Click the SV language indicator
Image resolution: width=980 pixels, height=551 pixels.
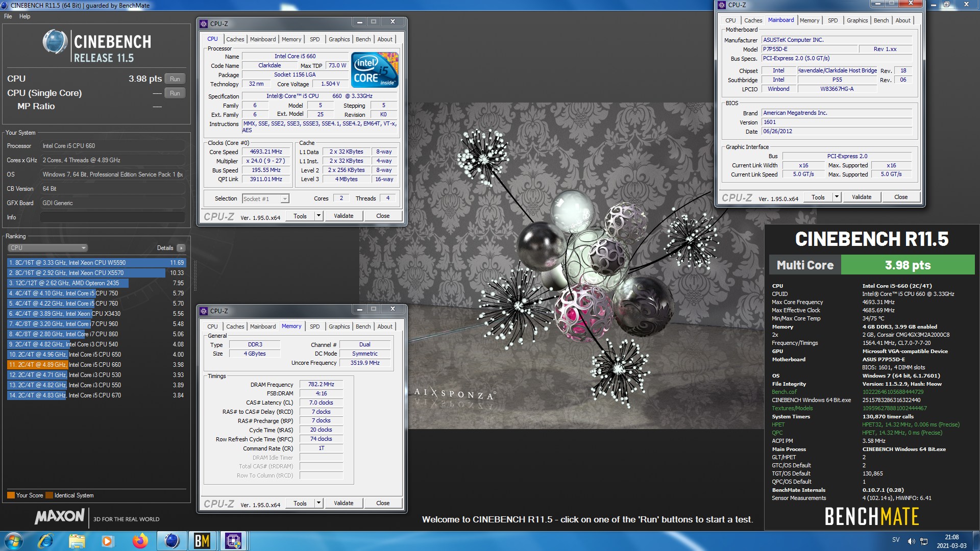(x=896, y=540)
